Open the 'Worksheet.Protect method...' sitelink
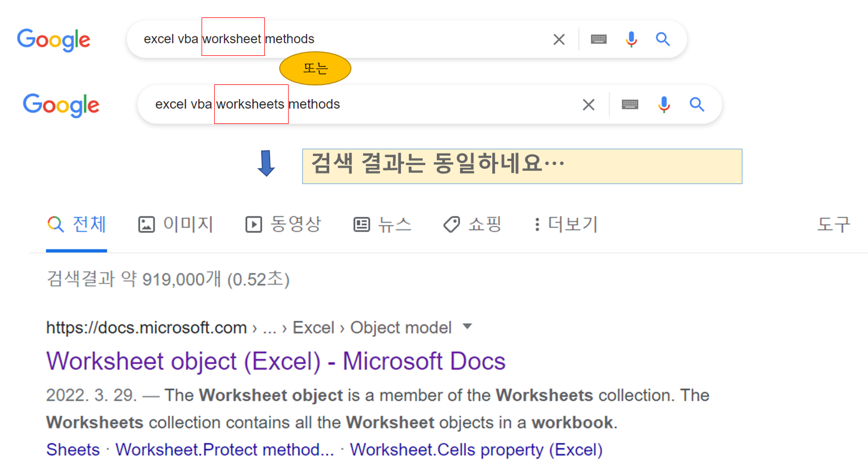This screenshot has height=472, width=868. pos(225,449)
